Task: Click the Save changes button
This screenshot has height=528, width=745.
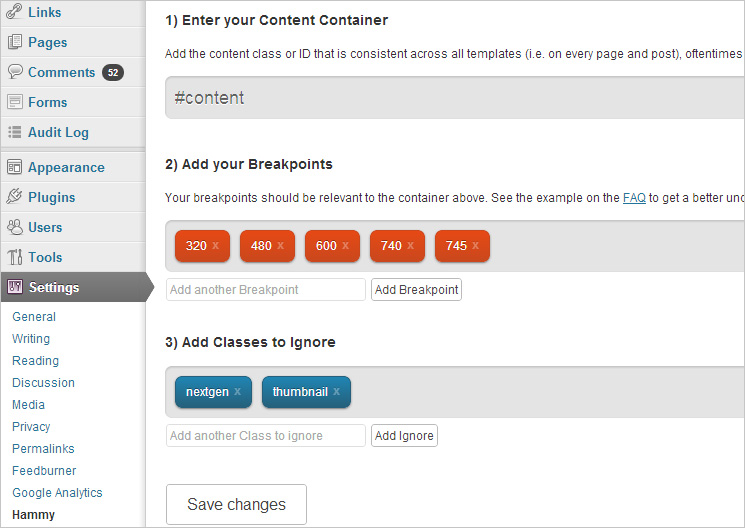Action: pyautogui.click(x=236, y=504)
